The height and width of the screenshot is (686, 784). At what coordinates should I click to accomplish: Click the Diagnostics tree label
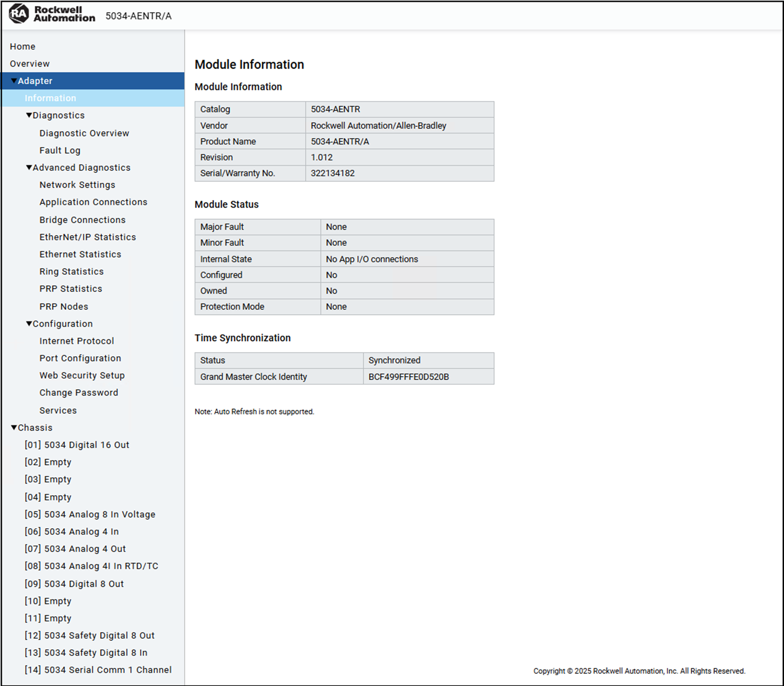[x=59, y=115]
